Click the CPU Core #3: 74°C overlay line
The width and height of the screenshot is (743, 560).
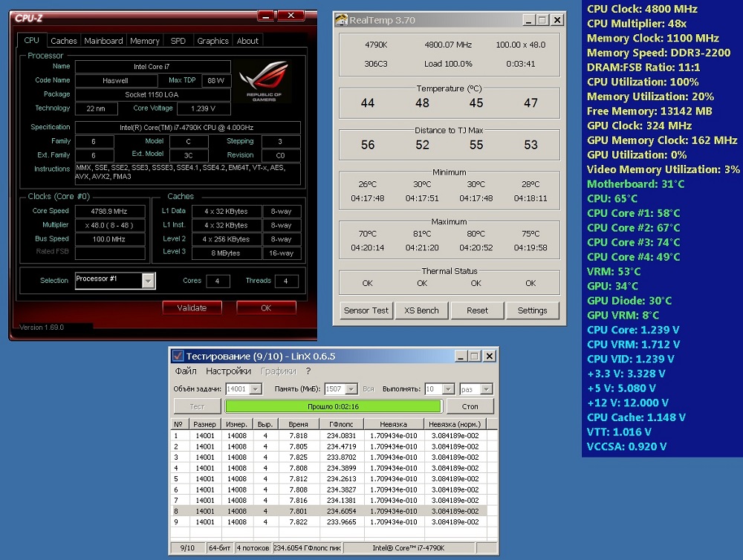[x=633, y=242]
